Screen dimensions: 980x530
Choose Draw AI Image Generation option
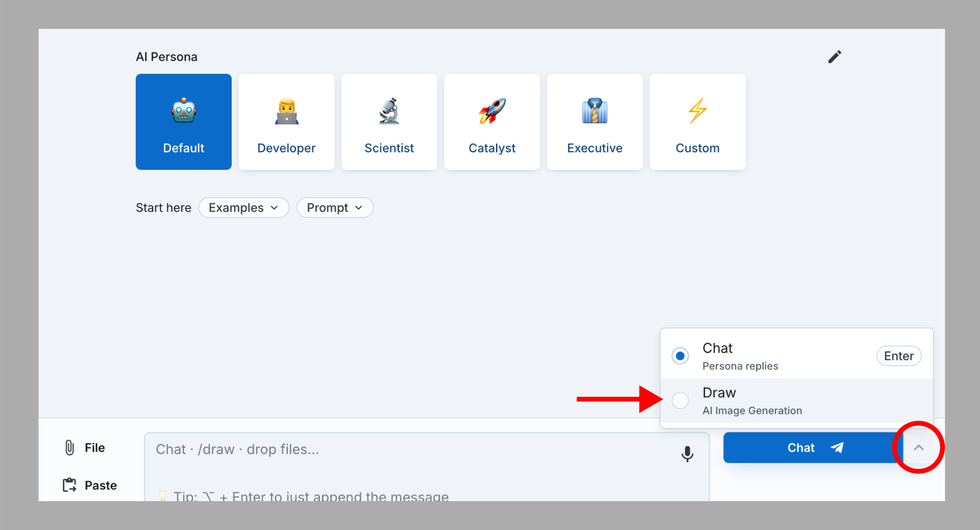coord(752,401)
